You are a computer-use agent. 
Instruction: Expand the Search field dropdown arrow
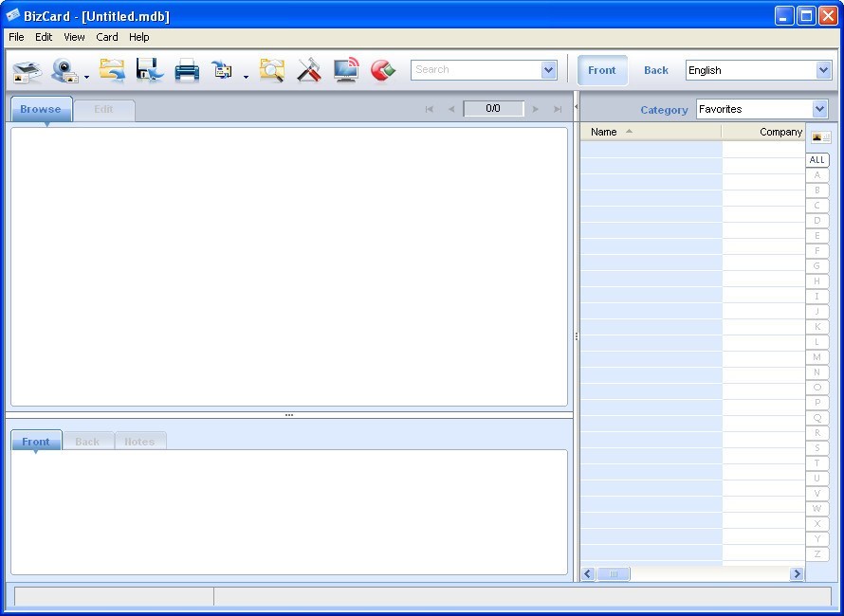[x=548, y=69]
